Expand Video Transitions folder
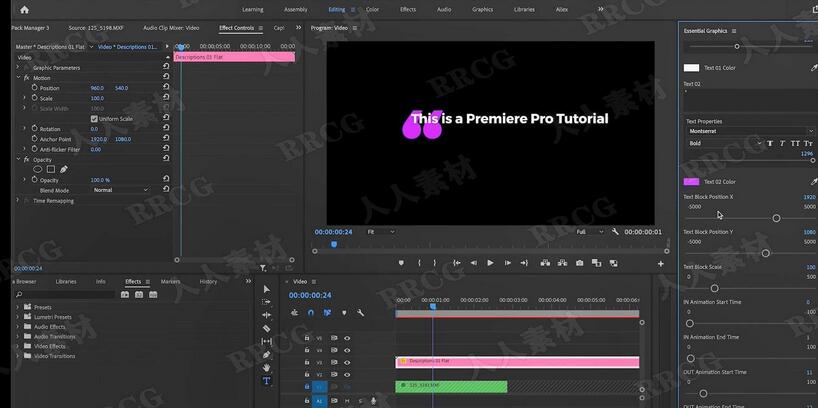Image resolution: width=818 pixels, height=408 pixels. (18, 356)
